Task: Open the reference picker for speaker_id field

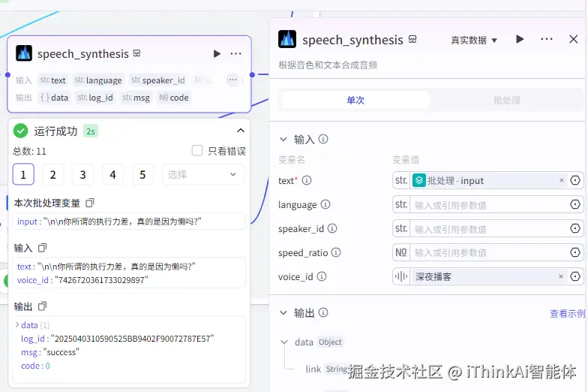Action: [574, 228]
